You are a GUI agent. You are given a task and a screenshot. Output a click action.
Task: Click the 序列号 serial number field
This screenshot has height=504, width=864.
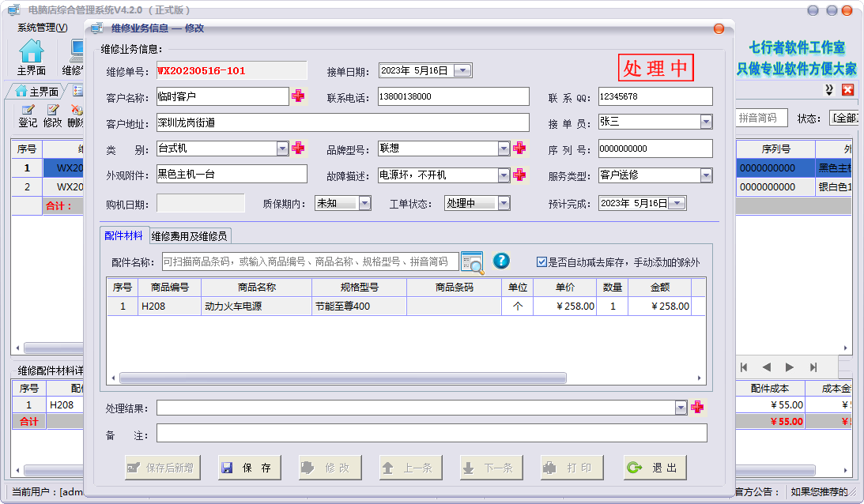655,149
